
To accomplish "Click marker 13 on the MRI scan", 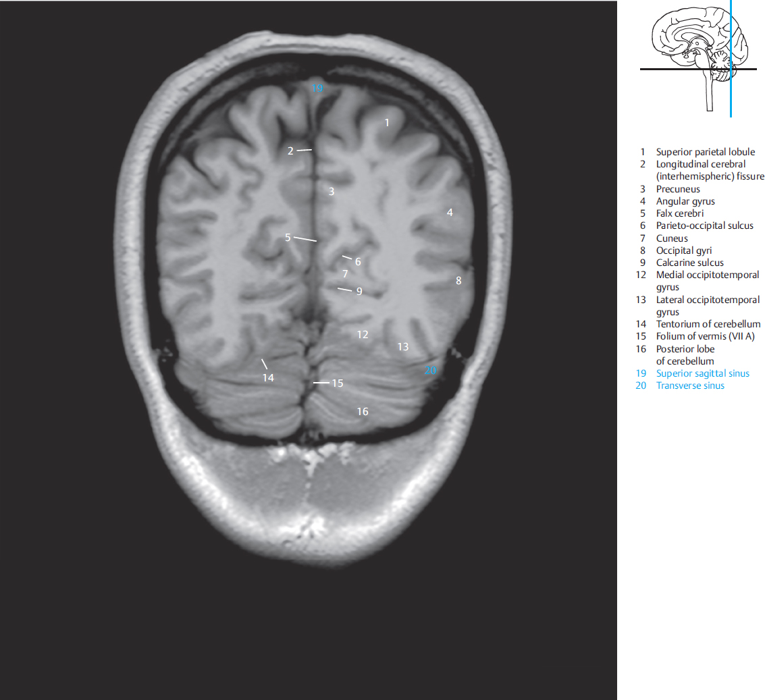I will tap(403, 347).
